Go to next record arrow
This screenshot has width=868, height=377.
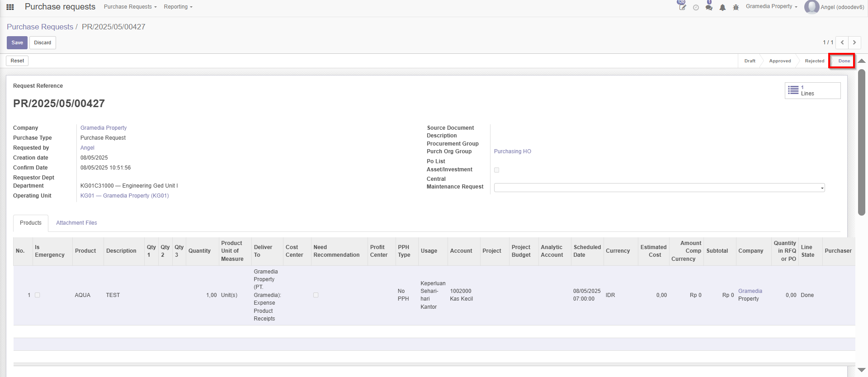[x=854, y=42]
